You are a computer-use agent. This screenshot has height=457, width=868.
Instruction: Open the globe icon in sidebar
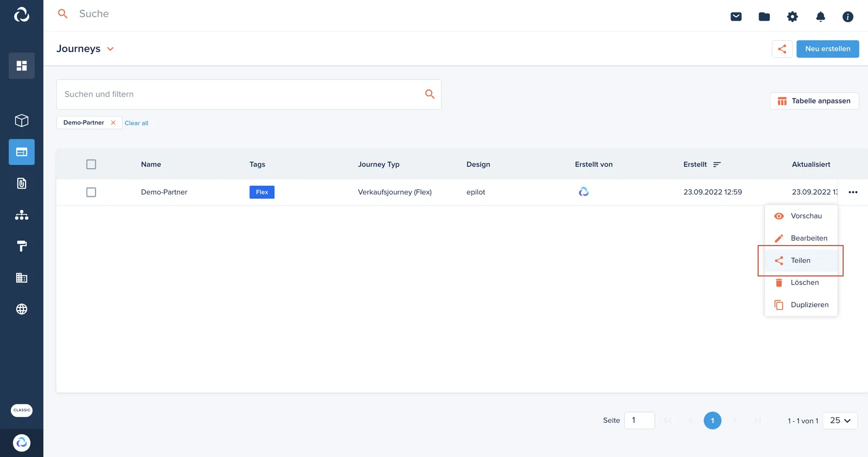22,309
